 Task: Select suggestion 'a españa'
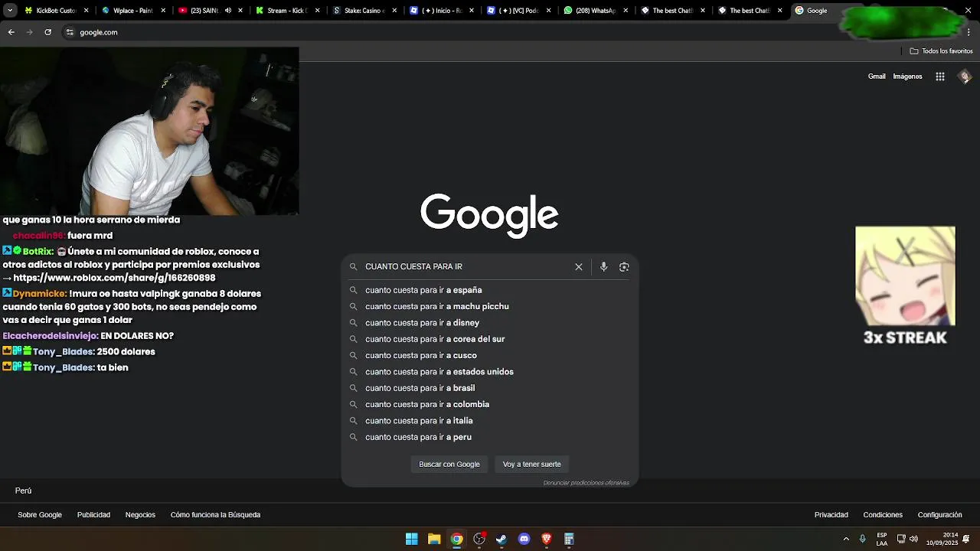click(x=490, y=290)
